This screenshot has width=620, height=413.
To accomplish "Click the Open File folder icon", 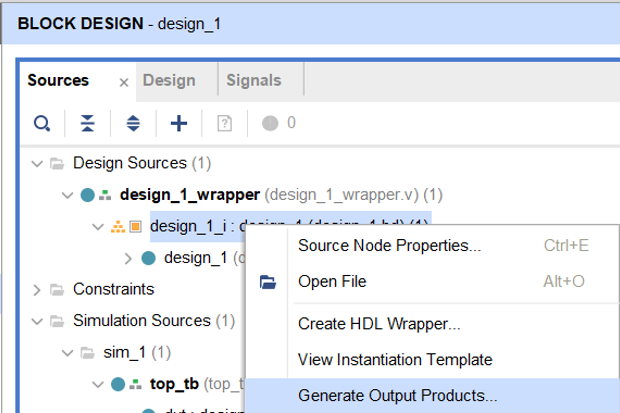I will 268,282.
